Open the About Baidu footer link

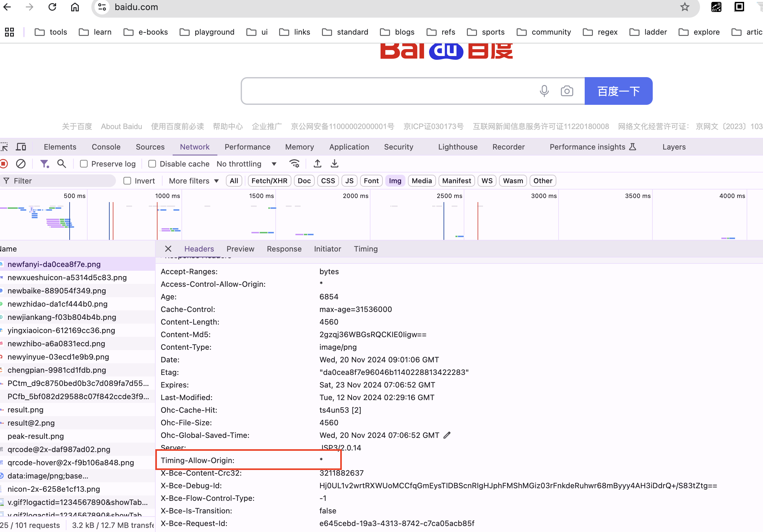(121, 127)
